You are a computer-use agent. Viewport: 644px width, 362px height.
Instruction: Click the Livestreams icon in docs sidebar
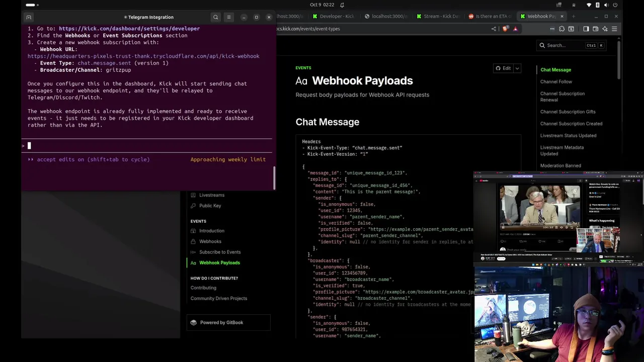click(193, 195)
